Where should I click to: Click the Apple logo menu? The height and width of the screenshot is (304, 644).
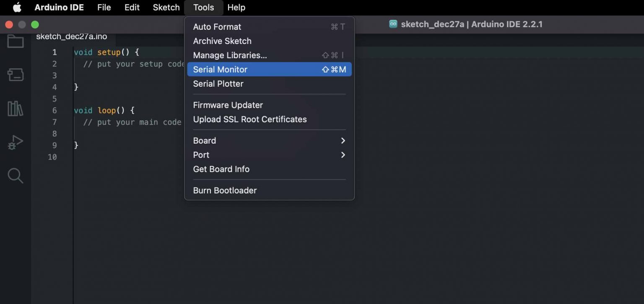(17, 8)
